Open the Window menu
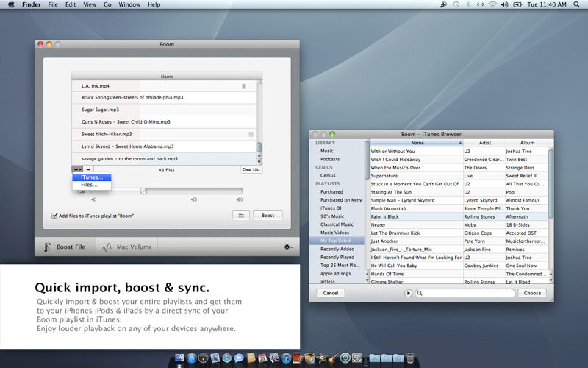Screen dimensions: 588x368 [x=129, y=4]
